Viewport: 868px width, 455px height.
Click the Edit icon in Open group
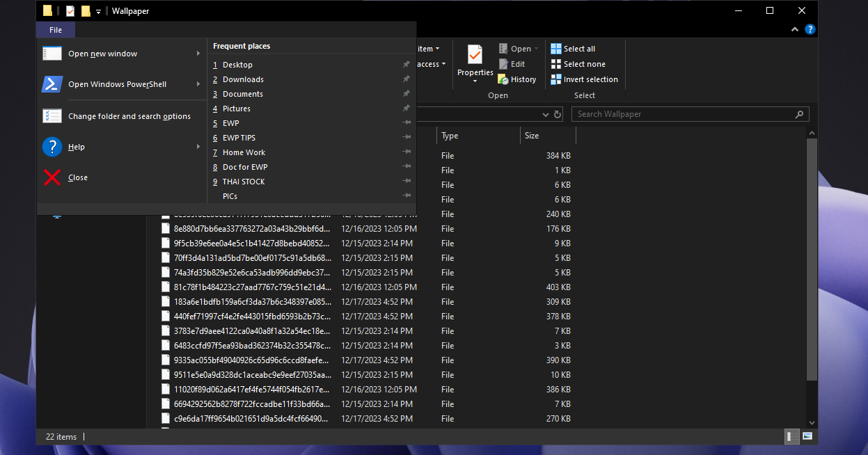[504, 64]
